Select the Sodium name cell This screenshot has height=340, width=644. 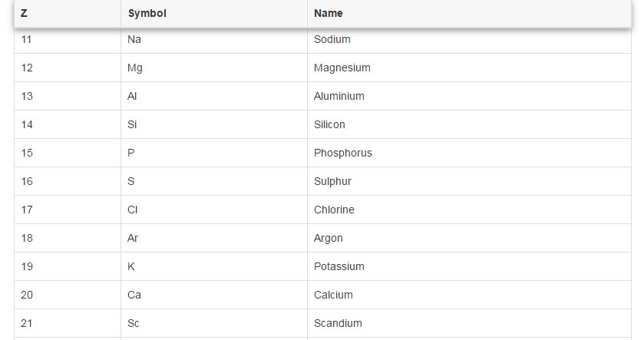[x=470, y=39]
